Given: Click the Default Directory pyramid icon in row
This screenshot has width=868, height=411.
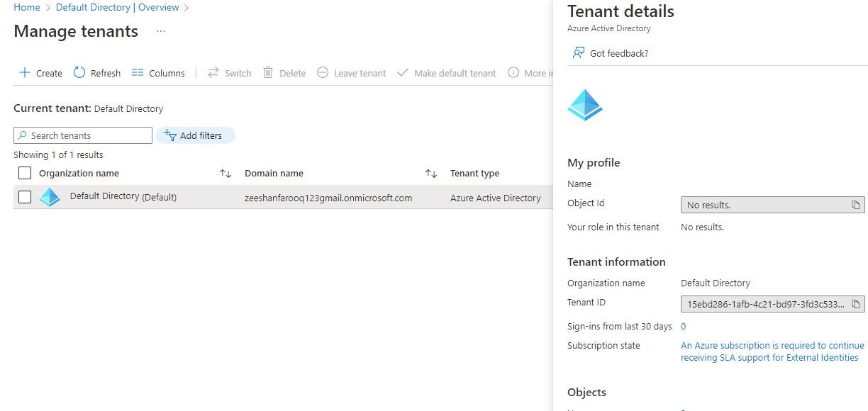Looking at the screenshot, I should tap(50, 197).
